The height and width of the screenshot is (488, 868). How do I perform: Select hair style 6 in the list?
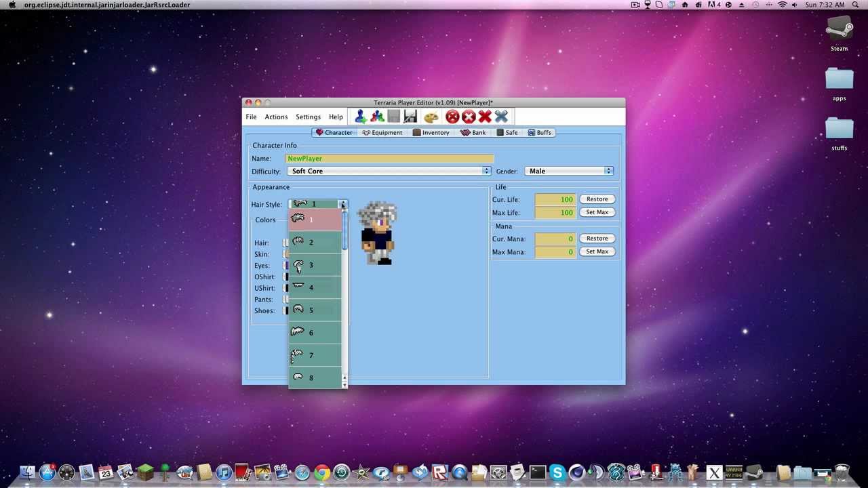click(x=315, y=333)
